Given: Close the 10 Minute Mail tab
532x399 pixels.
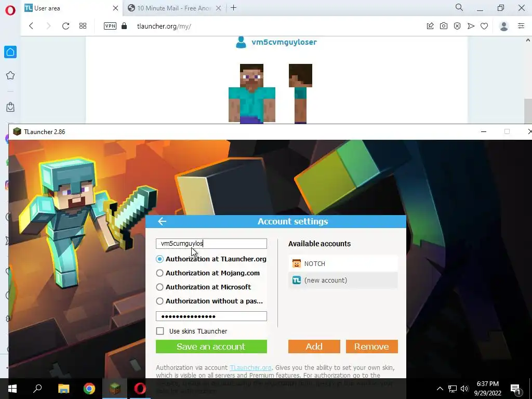Looking at the screenshot, I should (x=219, y=8).
